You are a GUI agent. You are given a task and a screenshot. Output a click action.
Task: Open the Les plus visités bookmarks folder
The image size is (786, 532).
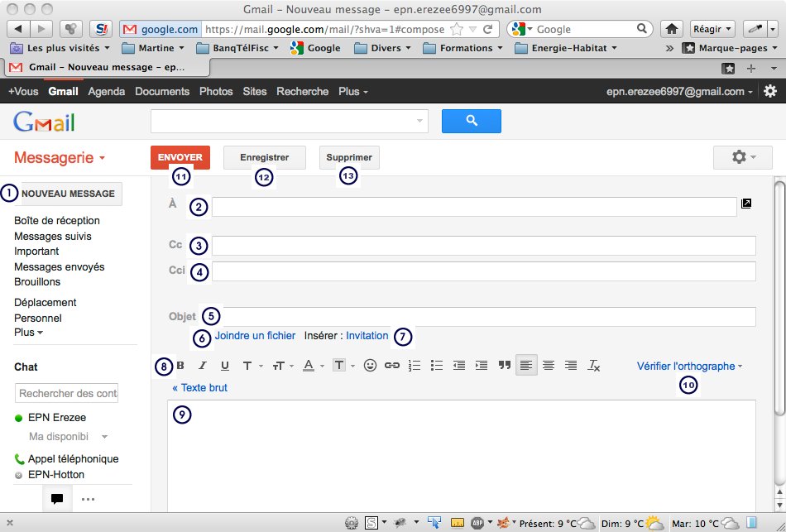click(60, 48)
